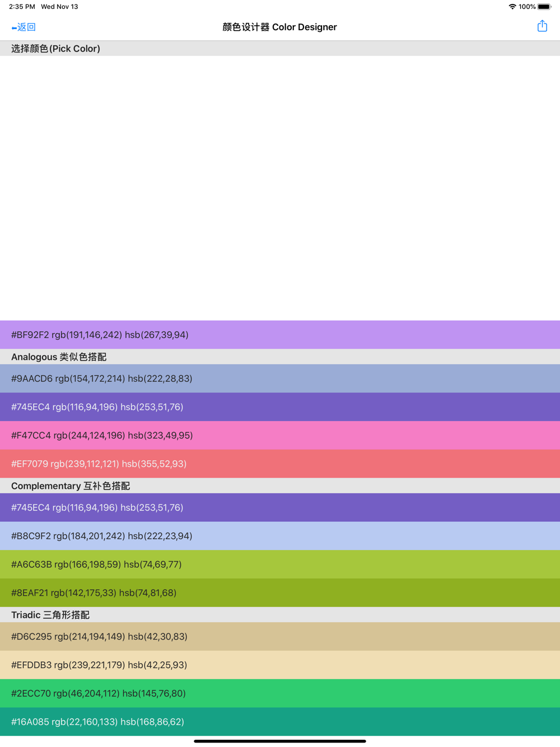Viewport: 560px width, 747px height.
Task: Tap the share icon in top bar
Action: tap(542, 26)
